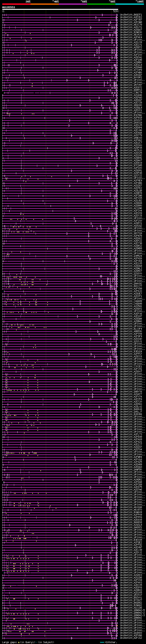Choose hit UniRef100_Q53T07

point(131,595)
